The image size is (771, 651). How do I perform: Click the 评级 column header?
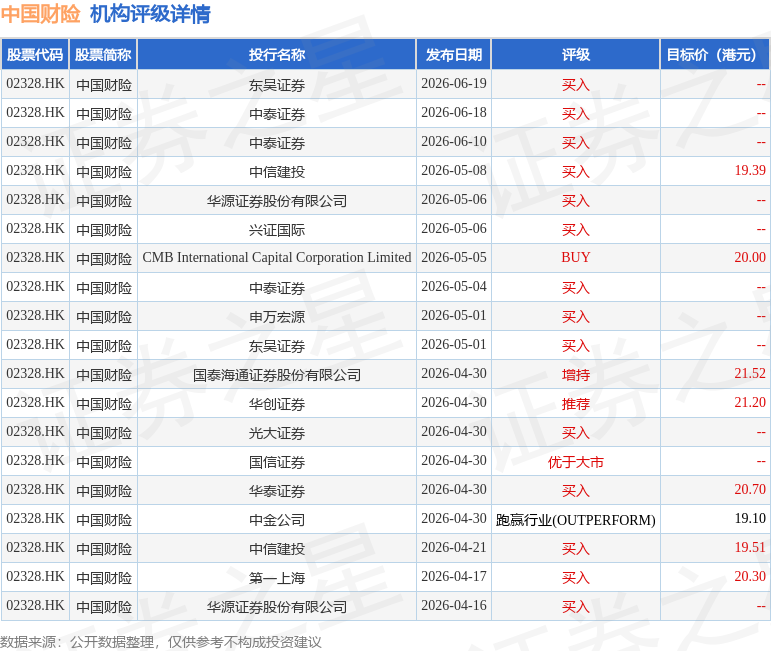(x=575, y=54)
